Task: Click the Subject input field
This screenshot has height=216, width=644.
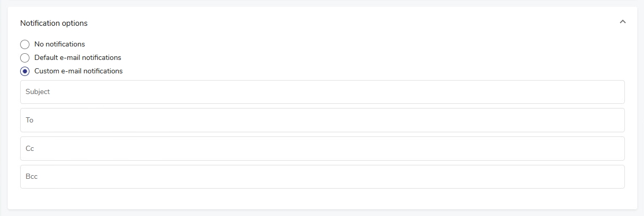Action: pyautogui.click(x=322, y=92)
